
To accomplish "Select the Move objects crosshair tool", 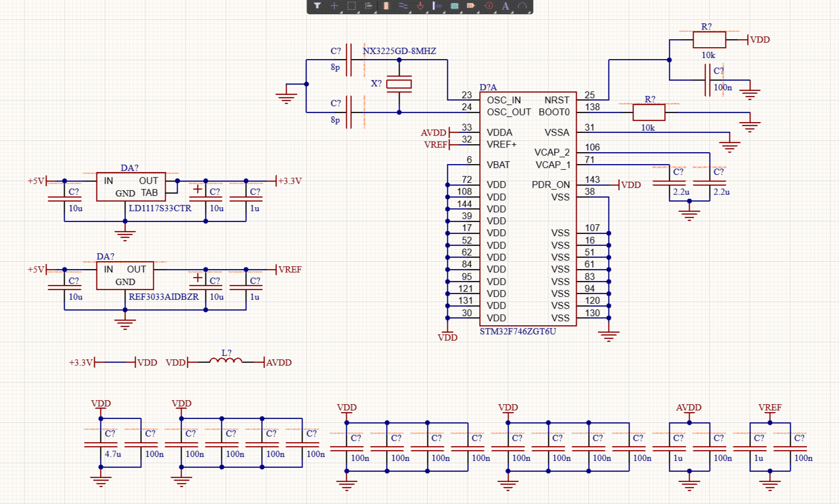I will pos(334,6).
